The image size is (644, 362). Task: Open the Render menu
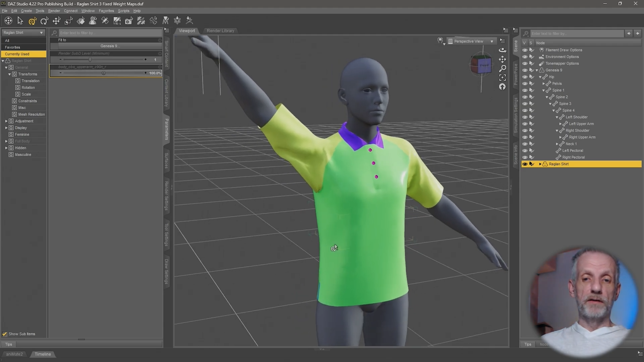pyautogui.click(x=54, y=11)
